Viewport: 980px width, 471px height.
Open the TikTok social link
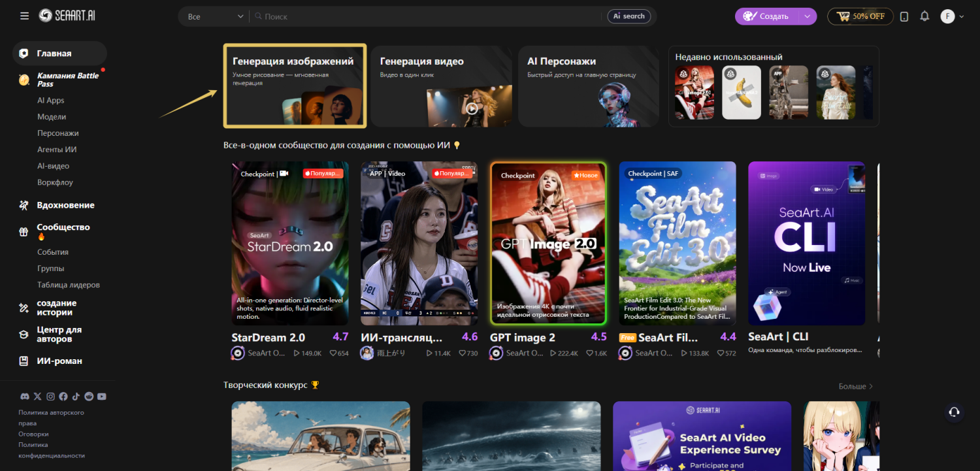tap(76, 397)
